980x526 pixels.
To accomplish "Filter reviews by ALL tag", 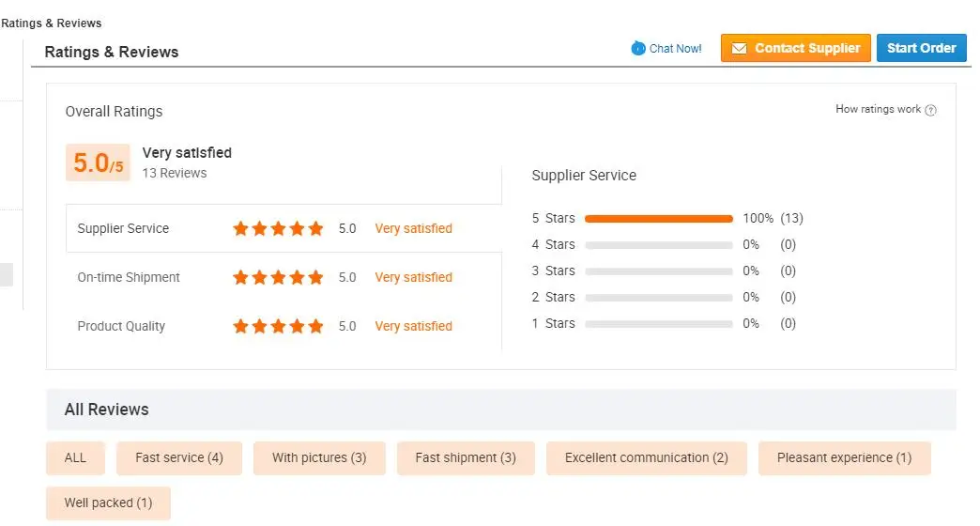I will pyautogui.click(x=75, y=457).
